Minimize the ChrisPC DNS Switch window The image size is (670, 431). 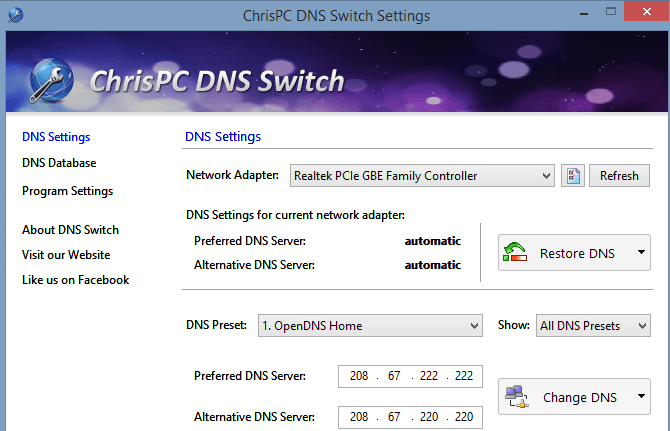(584, 13)
